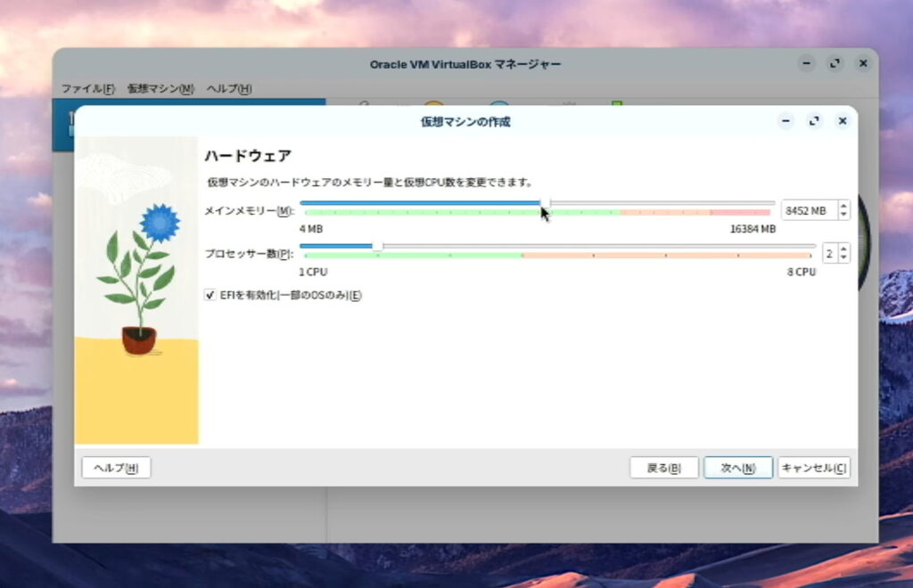Open the ファイル menu
The image size is (913, 588).
coord(87,89)
